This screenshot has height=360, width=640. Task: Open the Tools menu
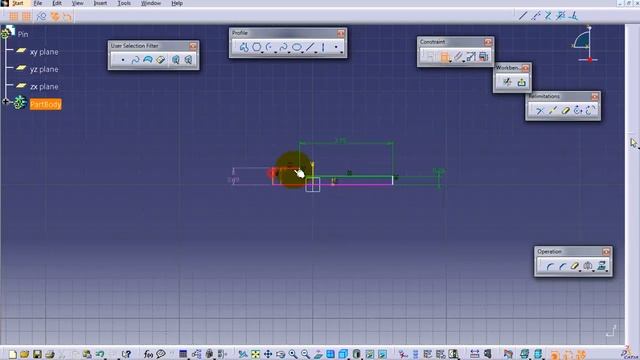[124, 3]
